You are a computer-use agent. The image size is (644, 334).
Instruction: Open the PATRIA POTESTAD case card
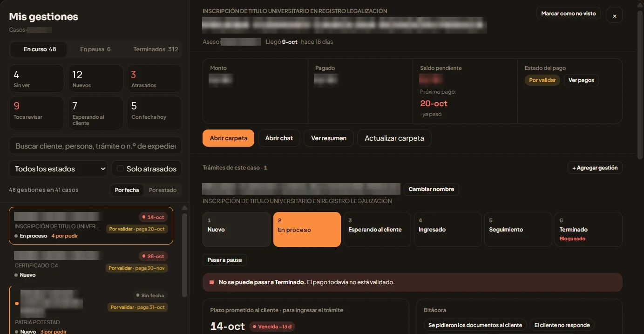[x=91, y=310]
